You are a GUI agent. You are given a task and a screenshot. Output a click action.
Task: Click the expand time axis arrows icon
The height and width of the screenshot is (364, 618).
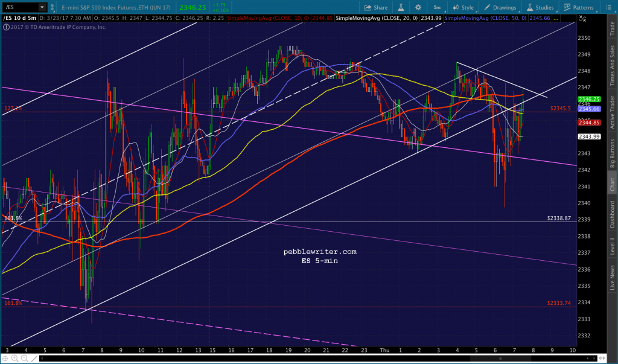tap(602, 358)
